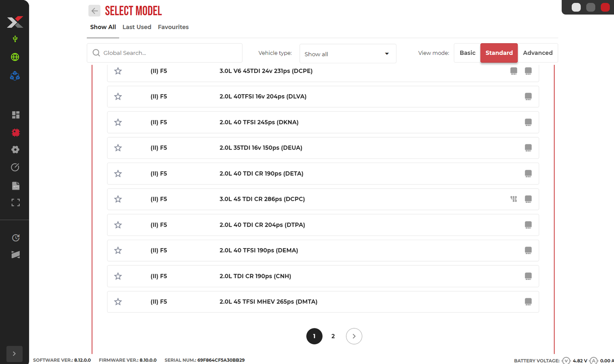Toggle favourite for 40 TDI 190ps (DETA)
Viewport: 614px width, 364px height.
(x=118, y=174)
